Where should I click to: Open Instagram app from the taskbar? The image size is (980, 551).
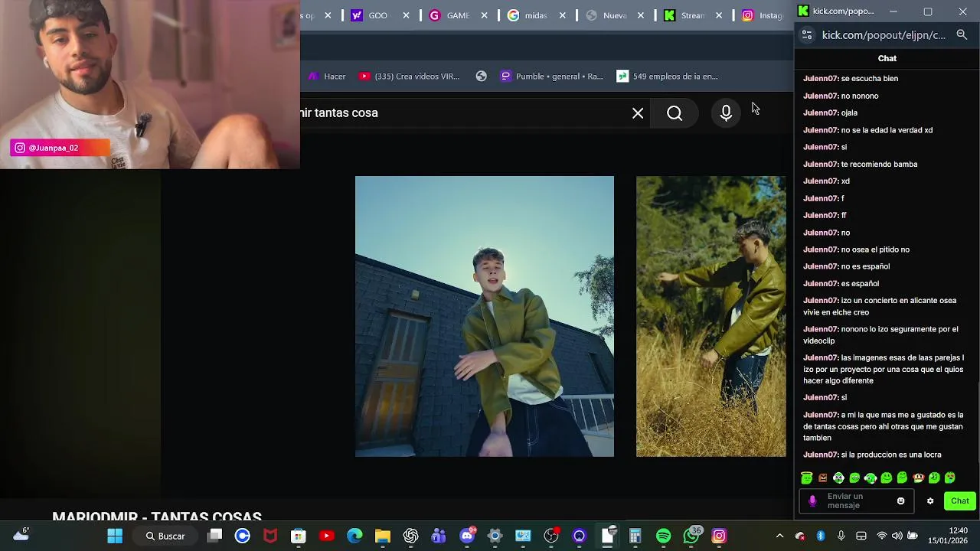tap(719, 536)
